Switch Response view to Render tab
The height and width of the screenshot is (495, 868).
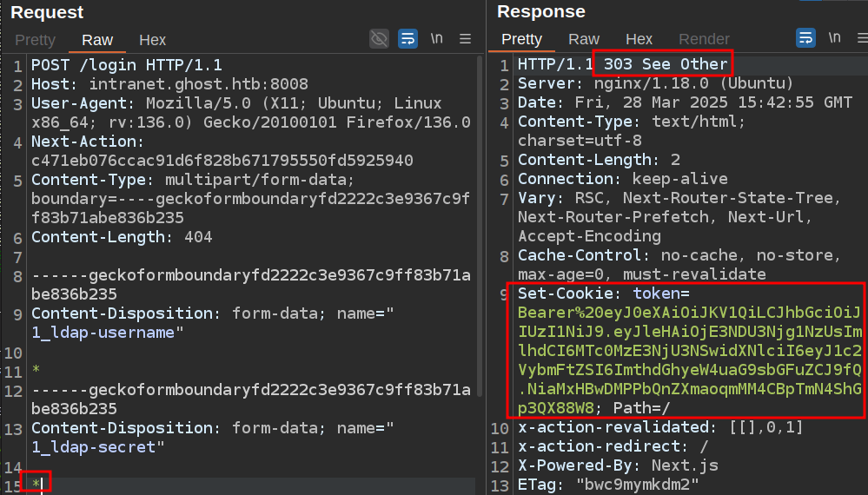(704, 40)
